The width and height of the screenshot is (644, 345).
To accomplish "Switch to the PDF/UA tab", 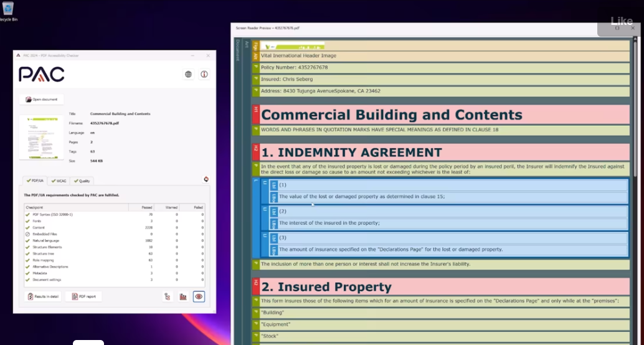I will (x=35, y=181).
